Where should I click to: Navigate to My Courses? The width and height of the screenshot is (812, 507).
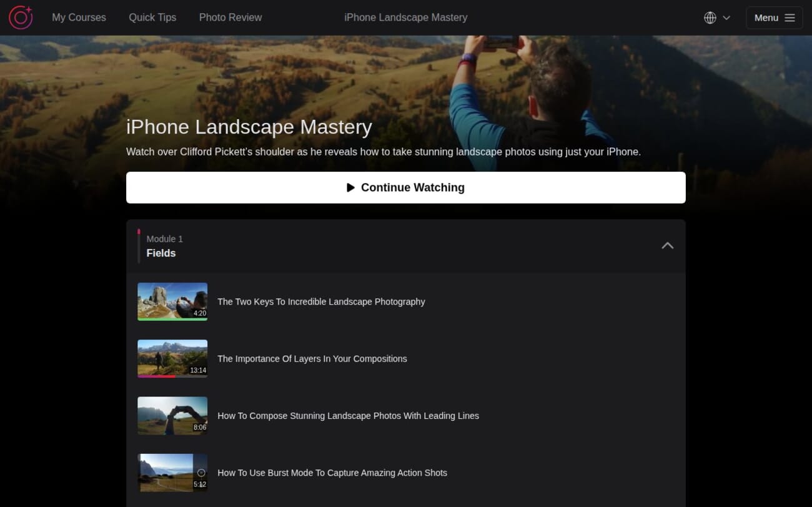pyautogui.click(x=79, y=17)
